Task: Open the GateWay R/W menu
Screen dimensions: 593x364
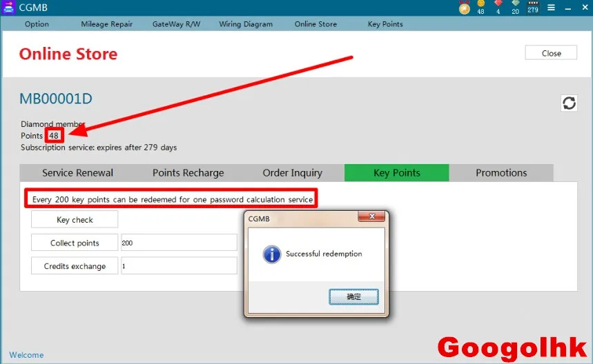Action: point(176,24)
